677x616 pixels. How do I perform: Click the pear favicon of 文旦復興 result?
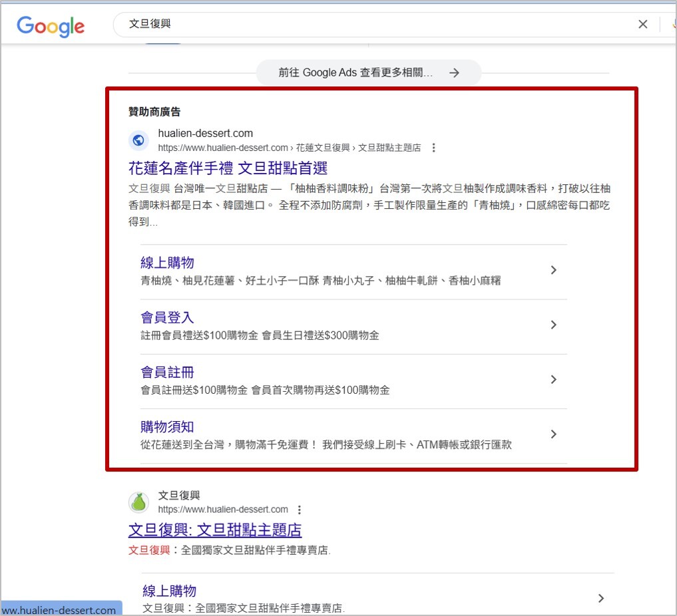click(x=138, y=502)
